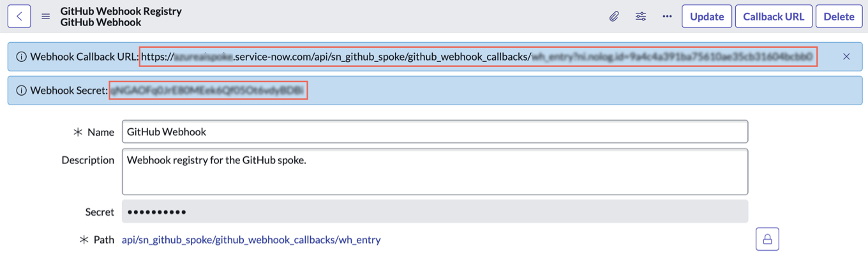
Task: Click the Name field label
Action: click(101, 132)
